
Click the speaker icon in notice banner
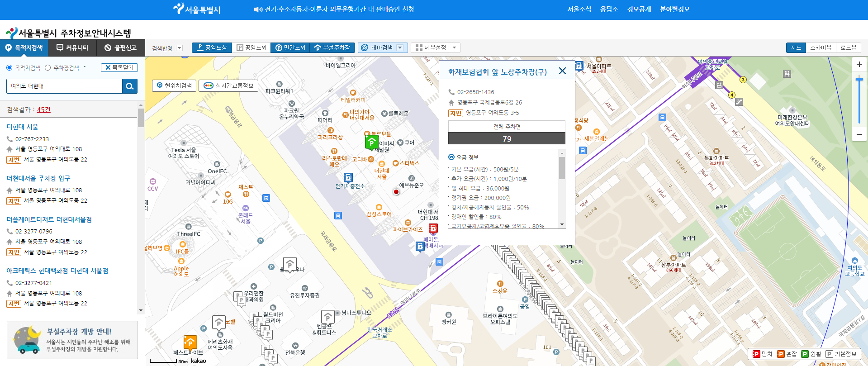pyautogui.click(x=258, y=10)
